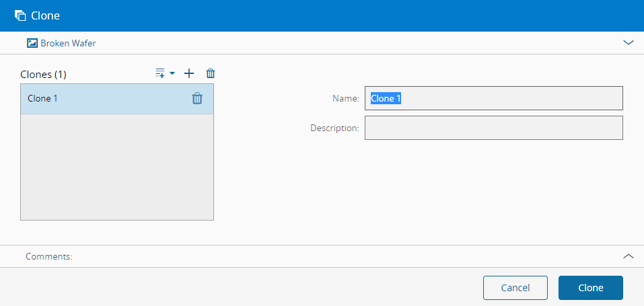Collapse the Broken Wafer header section chevron

(629, 42)
